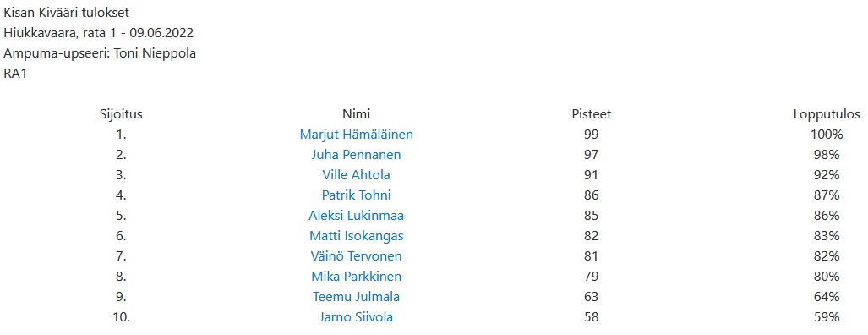
Task: Open Väinö Tervonen's link
Action: pyautogui.click(x=357, y=256)
